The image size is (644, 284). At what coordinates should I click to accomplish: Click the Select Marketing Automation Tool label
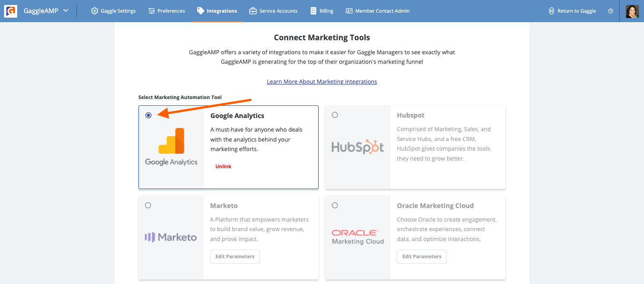point(180,97)
